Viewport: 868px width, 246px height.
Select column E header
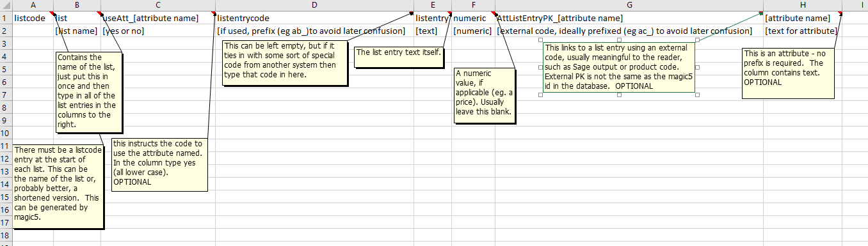click(x=432, y=5)
